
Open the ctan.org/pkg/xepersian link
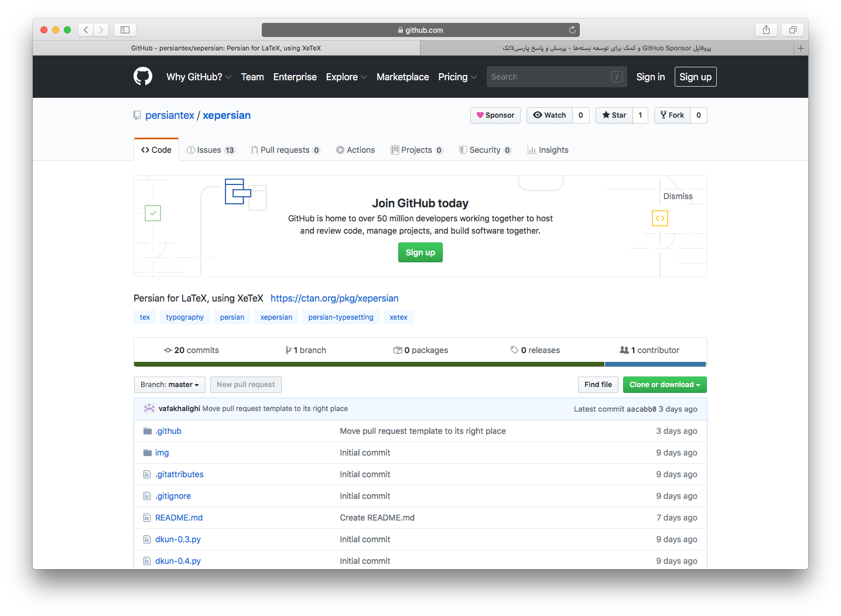click(334, 298)
